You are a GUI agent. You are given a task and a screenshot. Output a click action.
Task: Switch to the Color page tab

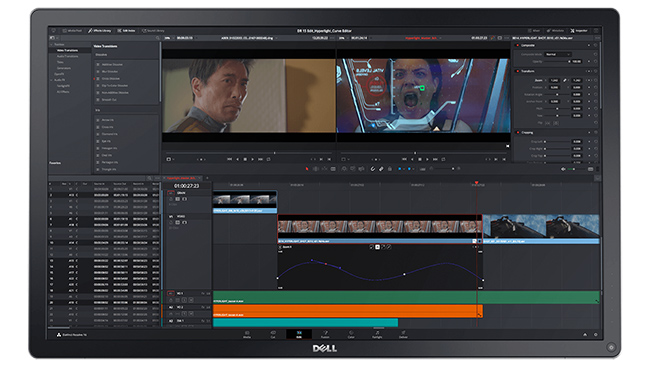tap(351, 334)
